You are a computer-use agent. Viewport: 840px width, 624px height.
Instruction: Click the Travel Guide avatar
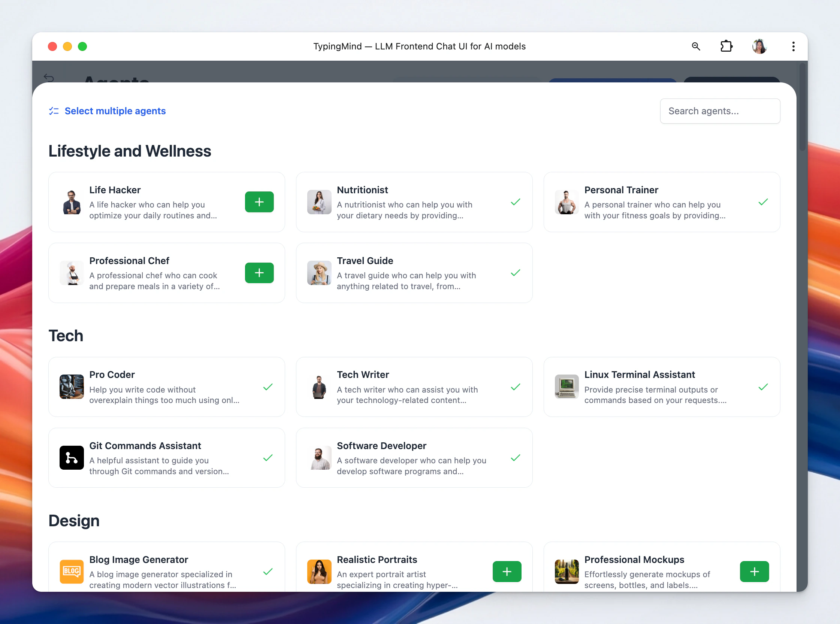click(x=319, y=273)
